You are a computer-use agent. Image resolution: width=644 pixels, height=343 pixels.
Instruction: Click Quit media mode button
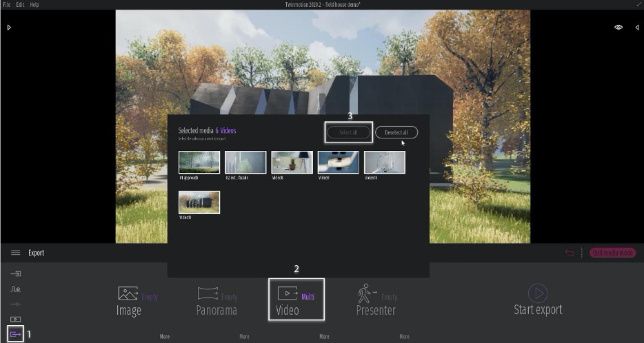pyautogui.click(x=612, y=253)
